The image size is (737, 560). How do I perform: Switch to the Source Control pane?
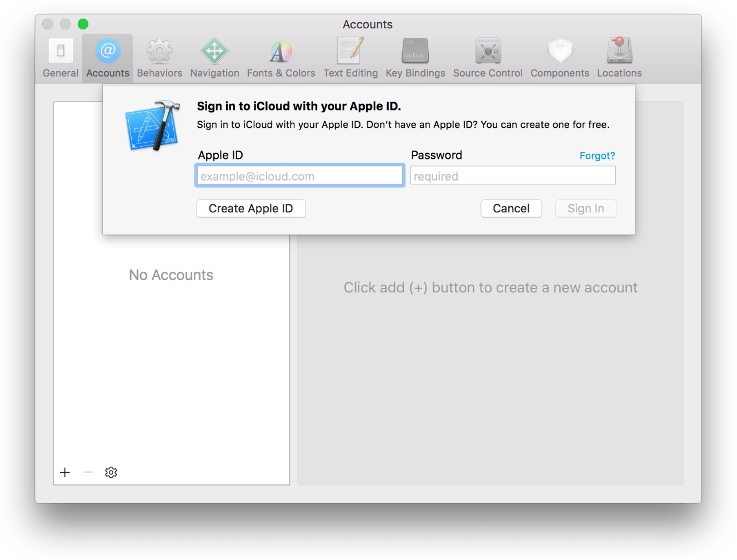tap(487, 56)
